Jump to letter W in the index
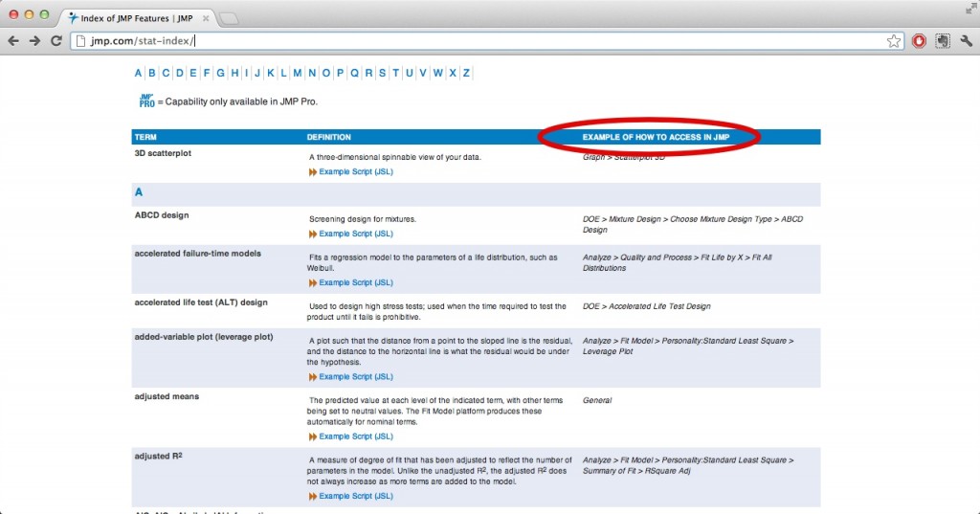This screenshot has height=514, width=980. pyautogui.click(x=438, y=73)
